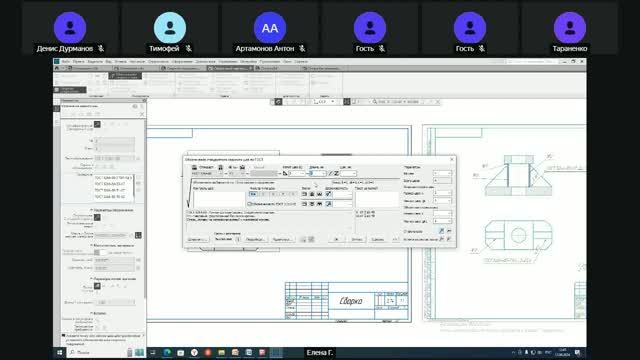Click the Примечания... button
This screenshot has height=360, width=640.
point(282,239)
